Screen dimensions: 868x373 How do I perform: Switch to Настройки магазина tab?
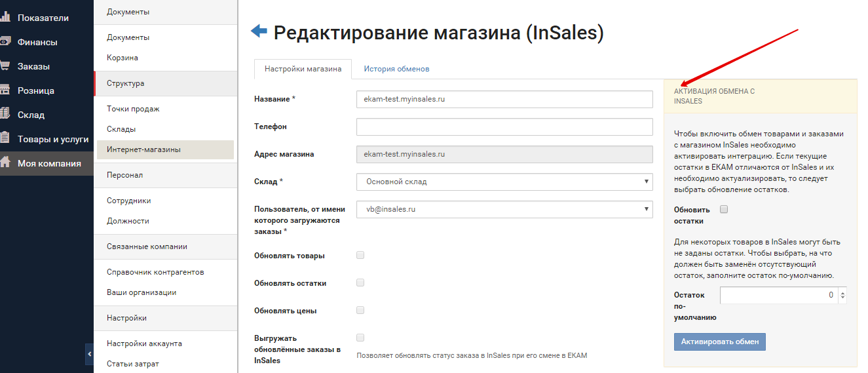pyautogui.click(x=303, y=69)
